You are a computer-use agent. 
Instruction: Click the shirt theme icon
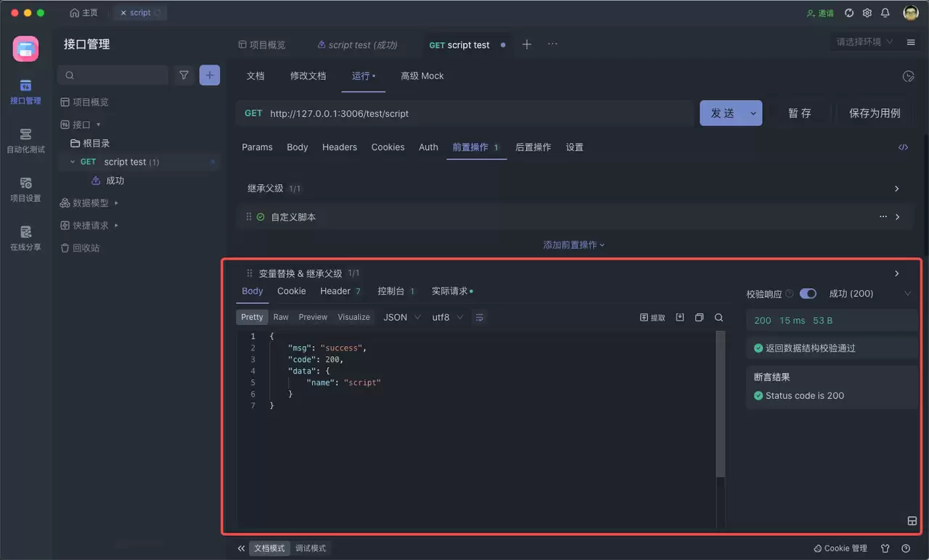[885, 548]
